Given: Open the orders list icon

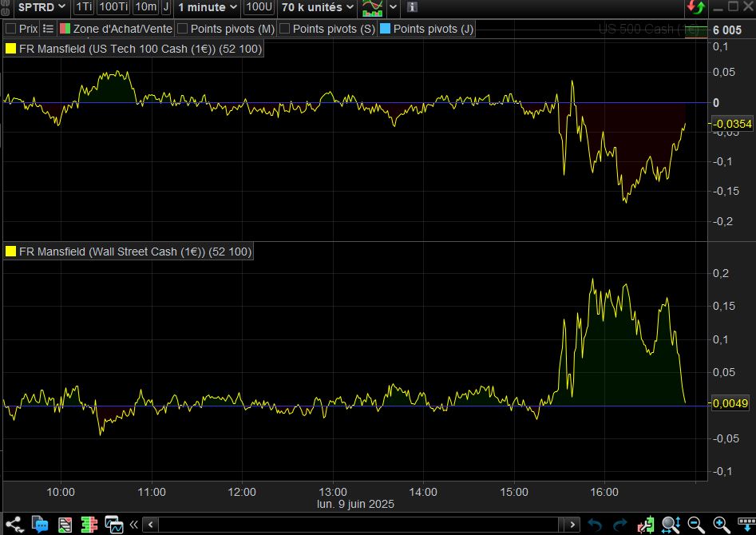Looking at the screenshot, I should click(65, 525).
